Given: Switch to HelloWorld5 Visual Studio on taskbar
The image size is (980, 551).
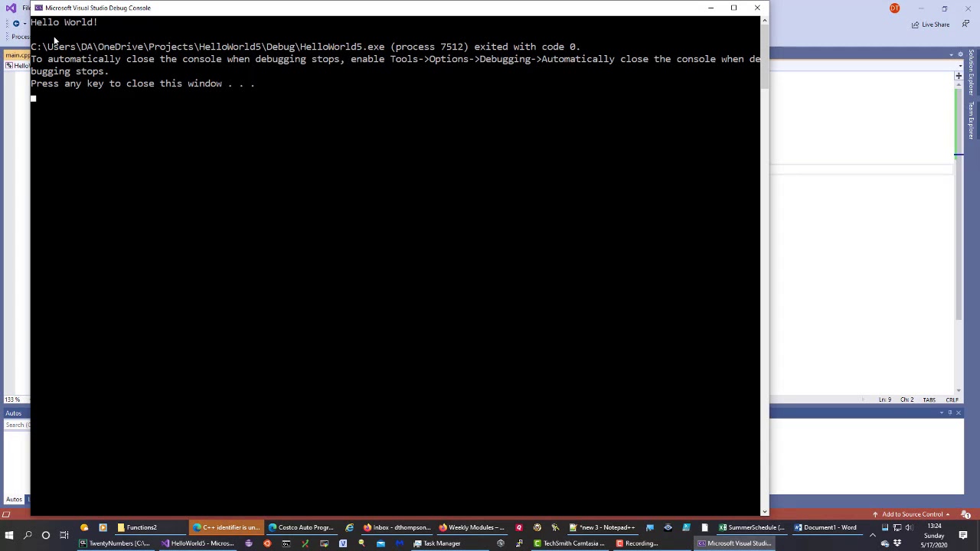Looking at the screenshot, I should click(197, 543).
